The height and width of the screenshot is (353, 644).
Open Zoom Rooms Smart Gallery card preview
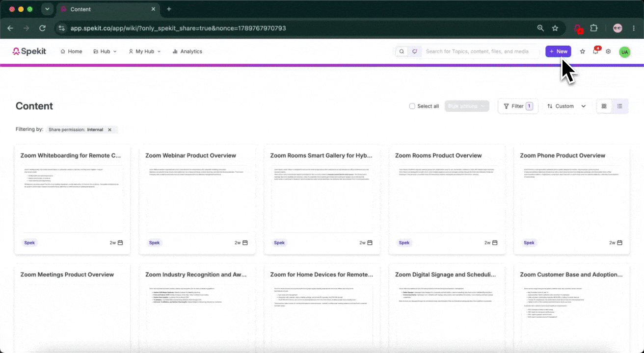coord(322,200)
